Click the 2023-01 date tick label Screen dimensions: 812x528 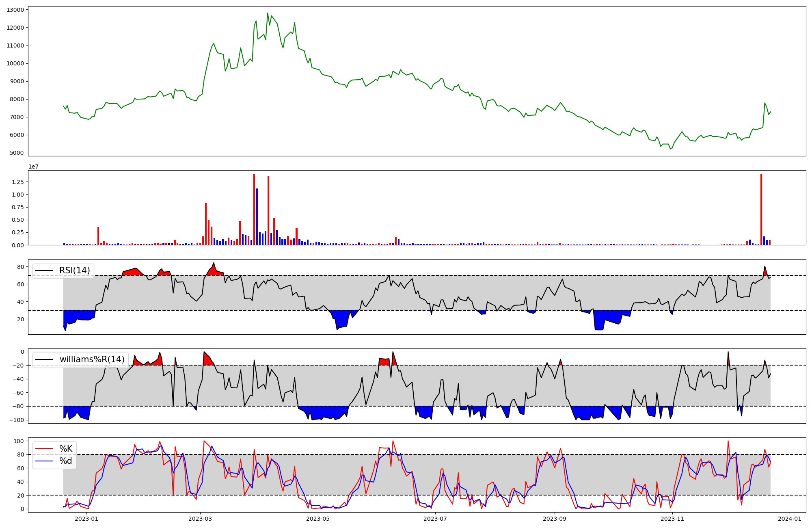86,519
